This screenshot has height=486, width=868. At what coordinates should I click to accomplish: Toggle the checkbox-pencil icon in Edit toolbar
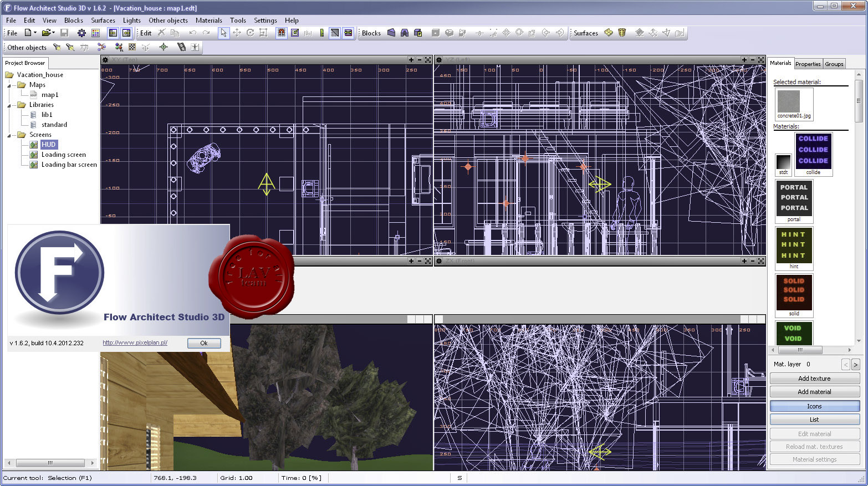[295, 33]
